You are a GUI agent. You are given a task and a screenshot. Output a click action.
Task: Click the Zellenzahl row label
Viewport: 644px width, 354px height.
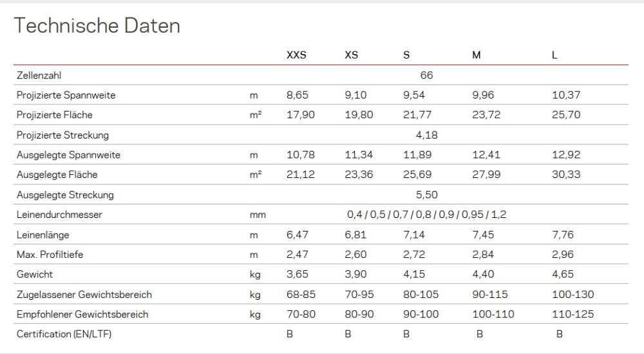pyautogui.click(x=39, y=75)
